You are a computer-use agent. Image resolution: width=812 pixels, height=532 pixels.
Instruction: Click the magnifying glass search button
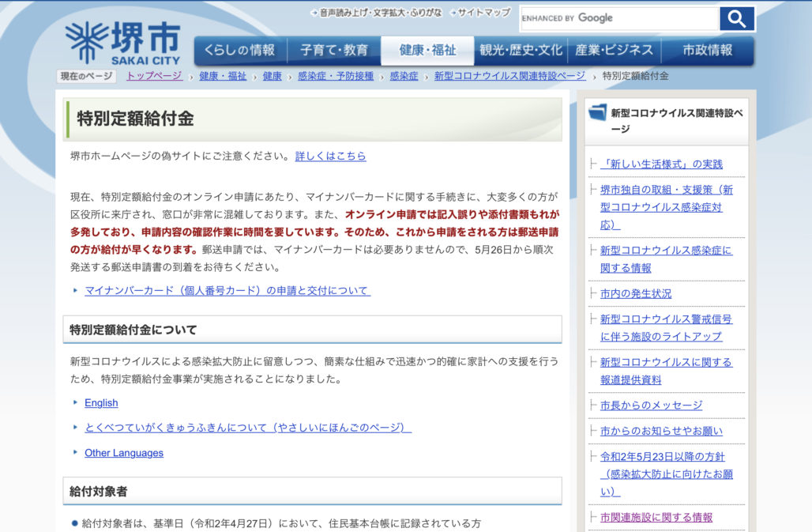point(736,19)
